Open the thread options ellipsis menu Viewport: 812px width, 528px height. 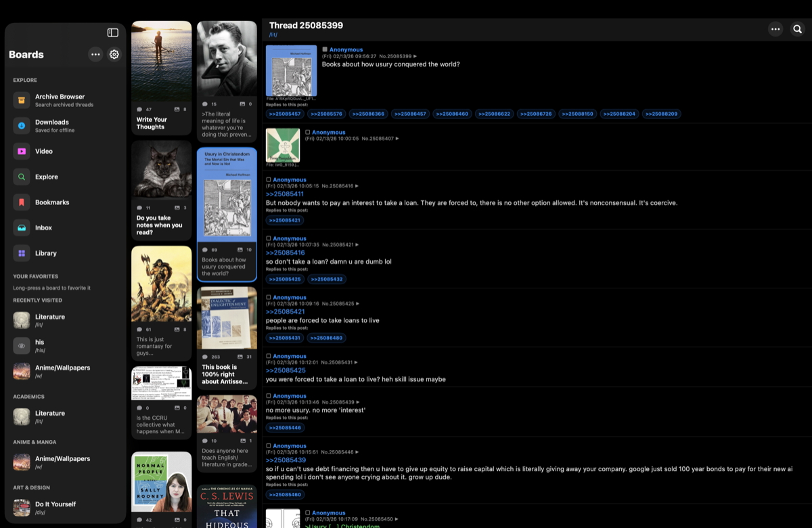click(775, 29)
